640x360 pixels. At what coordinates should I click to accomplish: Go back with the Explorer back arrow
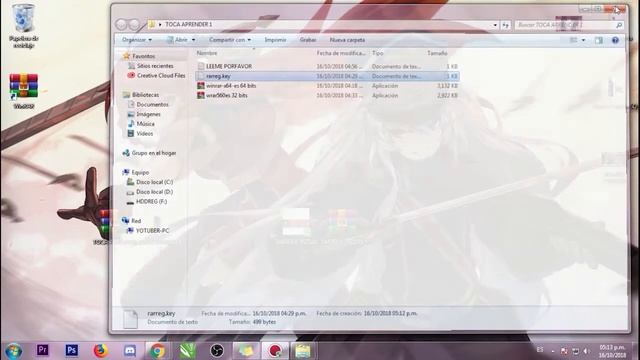121,24
